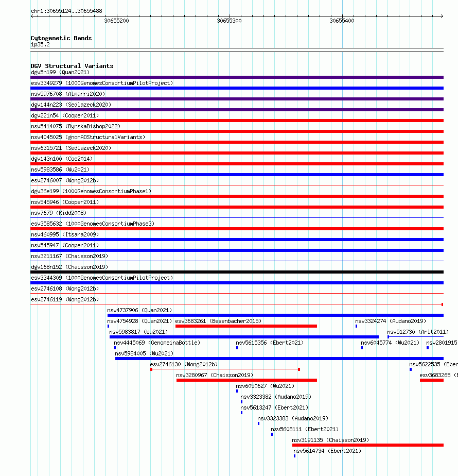Screen dimensions: 458x476
Task: Click nsv6050627 (Wu2021) label
Action: 265,386
